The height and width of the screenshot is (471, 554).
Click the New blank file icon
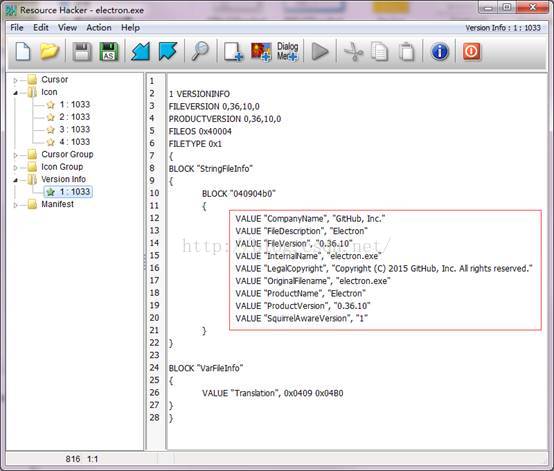(x=23, y=52)
